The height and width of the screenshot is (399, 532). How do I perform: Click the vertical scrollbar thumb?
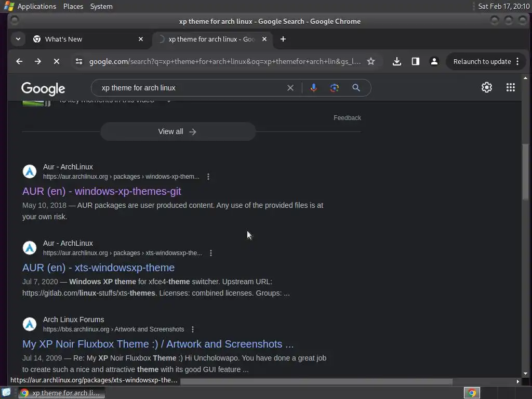pos(525,172)
